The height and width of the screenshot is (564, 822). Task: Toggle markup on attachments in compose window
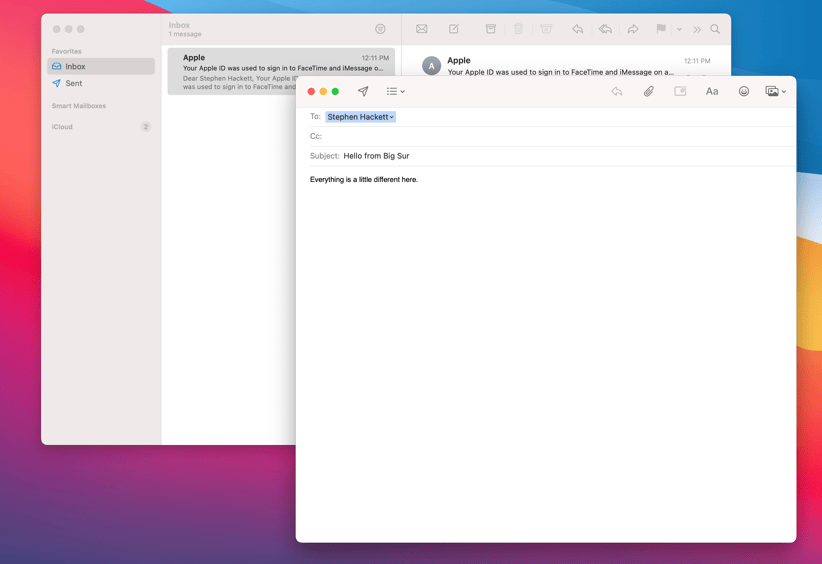tap(680, 91)
